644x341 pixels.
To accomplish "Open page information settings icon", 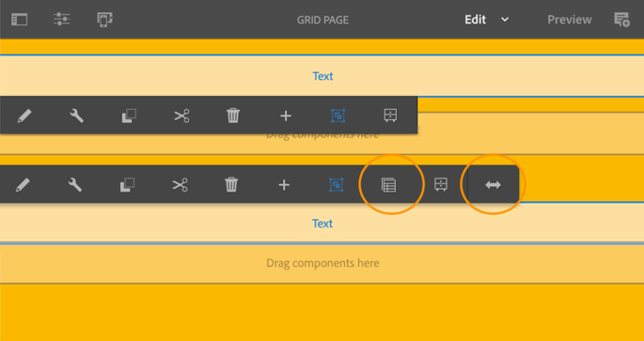I will pos(62,19).
